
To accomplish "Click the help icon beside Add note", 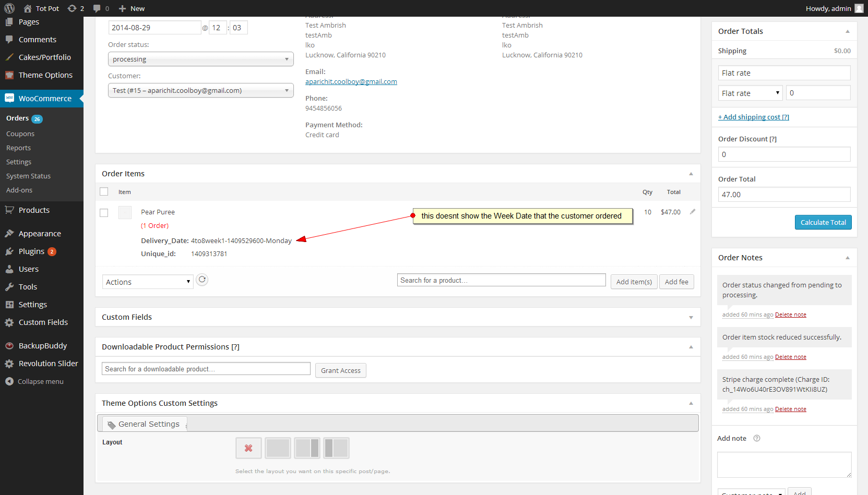I will (757, 439).
